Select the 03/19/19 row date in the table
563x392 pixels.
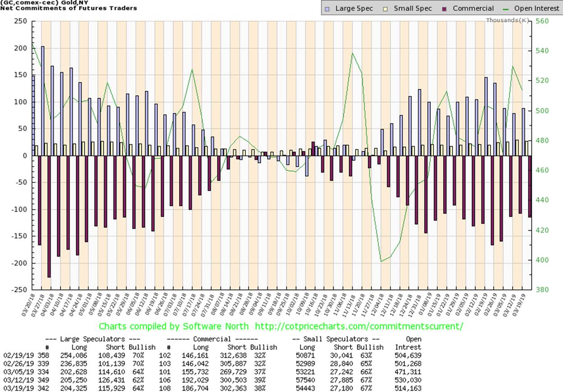tap(17, 388)
